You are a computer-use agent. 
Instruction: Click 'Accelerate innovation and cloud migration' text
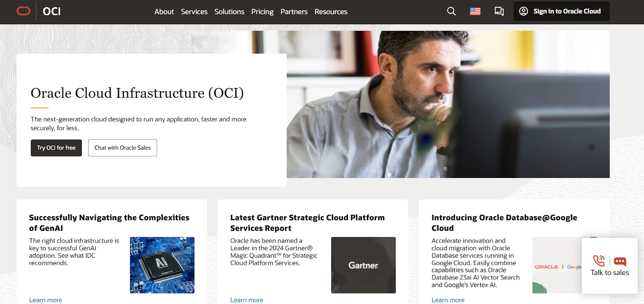tap(475, 263)
